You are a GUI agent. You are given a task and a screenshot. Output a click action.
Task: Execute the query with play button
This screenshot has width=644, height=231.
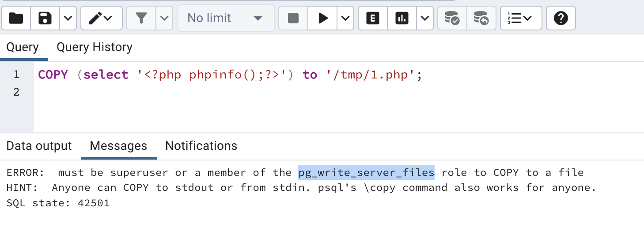click(323, 18)
